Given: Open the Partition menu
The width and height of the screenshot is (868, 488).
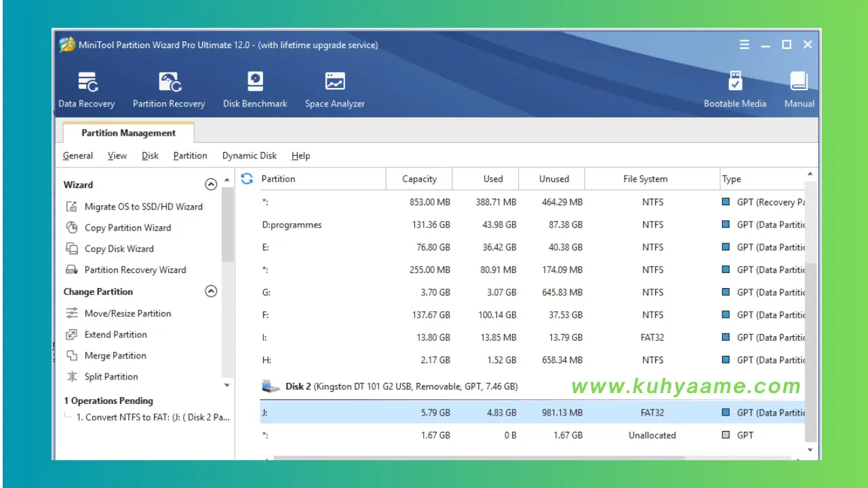Looking at the screenshot, I should coord(191,155).
